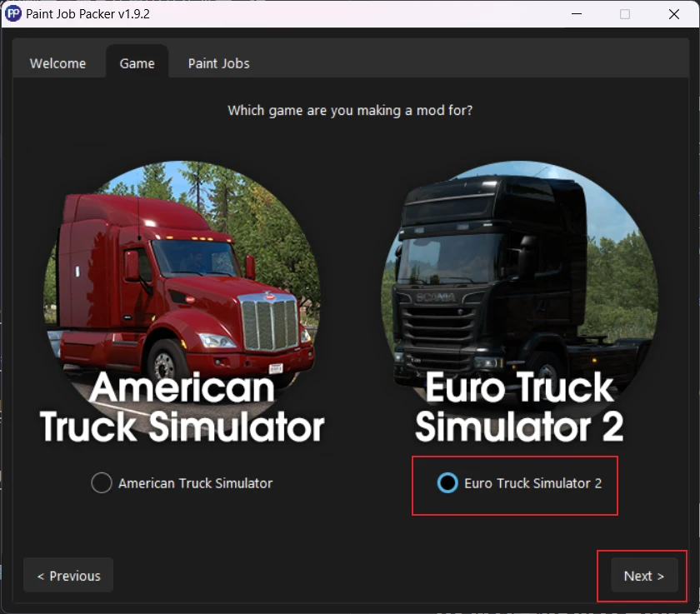Click the American Truck Simulator radio label text
This screenshot has height=614, width=700.
pyautogui.click(x=195, y=483)
